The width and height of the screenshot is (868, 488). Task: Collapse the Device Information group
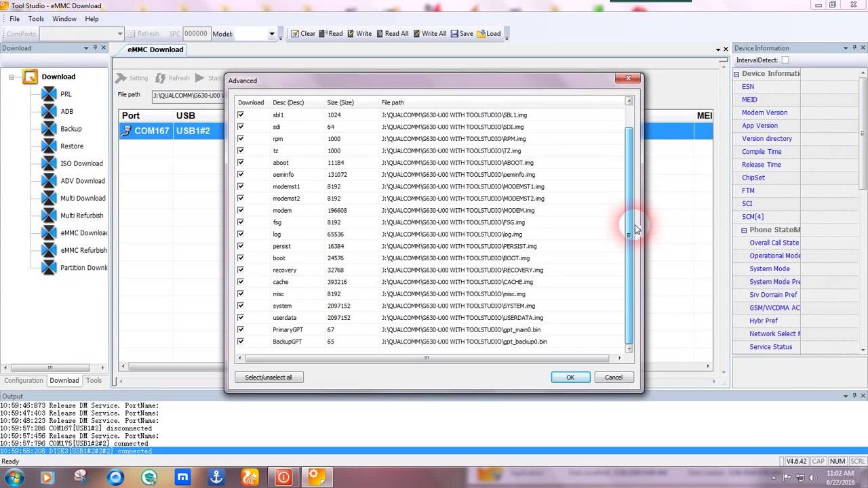[x=737, y=74]
